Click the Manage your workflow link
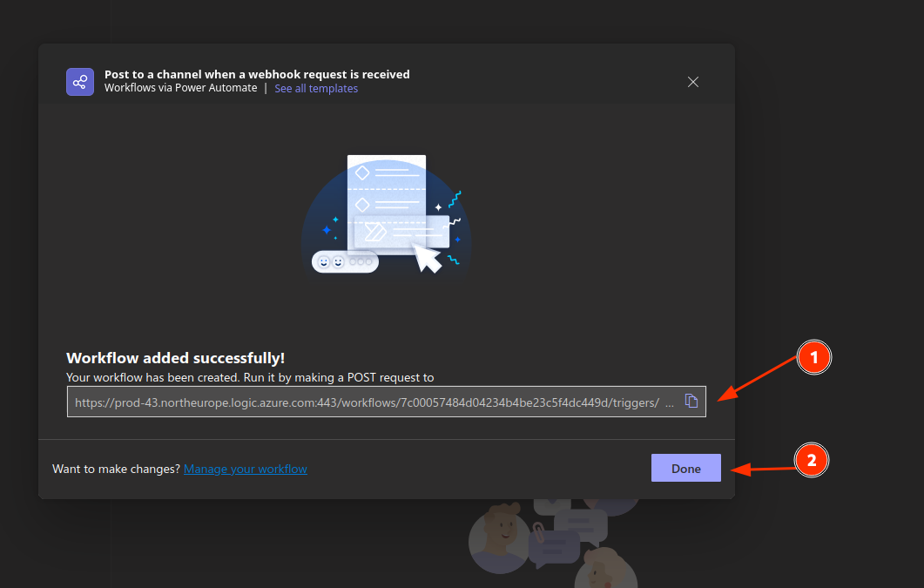 [x=245, y=469]
